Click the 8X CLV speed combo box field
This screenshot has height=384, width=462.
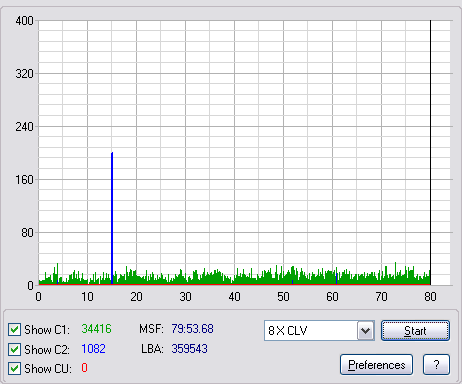click(x=319, y=331)
